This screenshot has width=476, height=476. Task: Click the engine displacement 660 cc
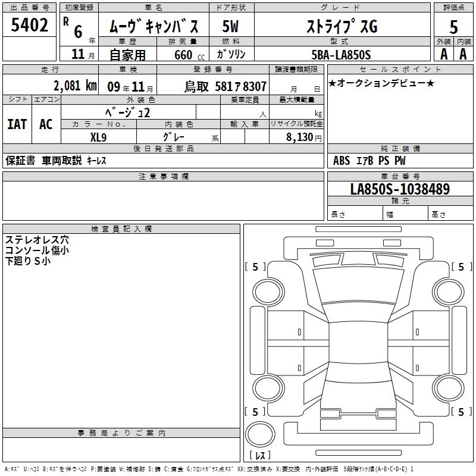190,55
